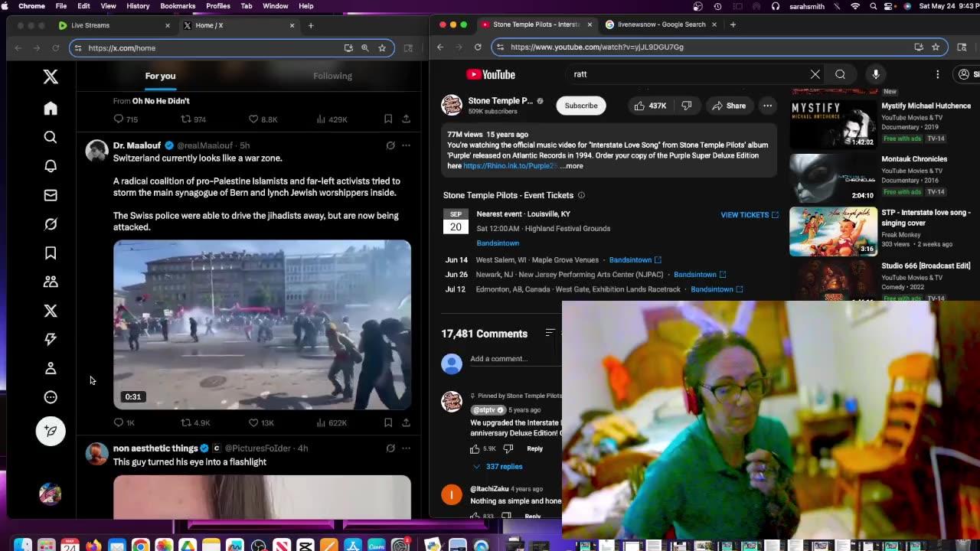Screen dimensions: 980x551
Task: Open Communities icon in X sidebar
Action: (x=51, y=282)
